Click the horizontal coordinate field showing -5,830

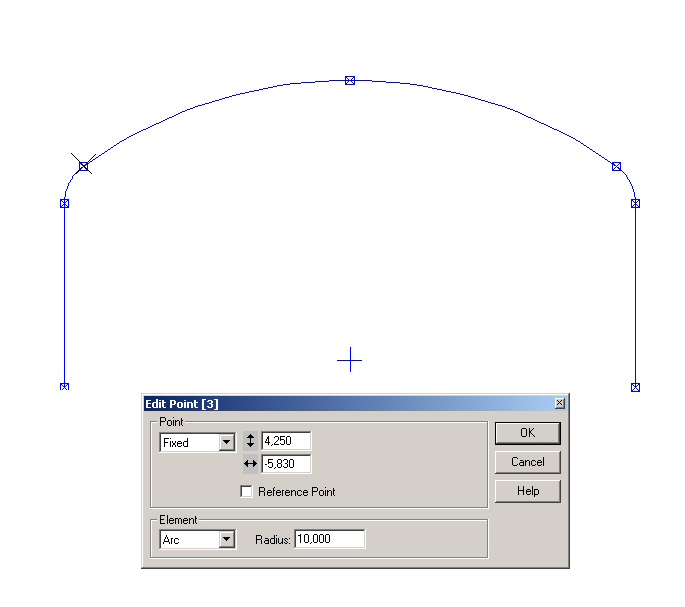[x=286, y=464]
